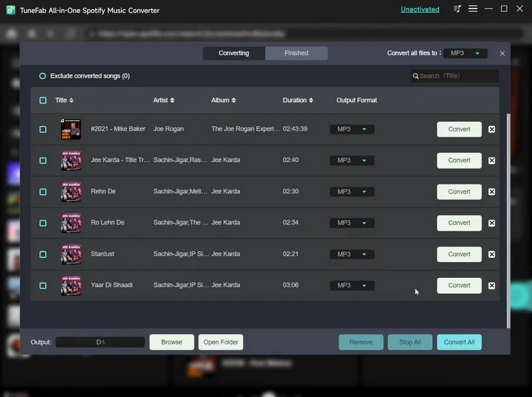Image resolution: width=532 pixels, height=397 pixels.
Task: Remove the Yaar Di Shaadi row
Action: point(491,285)
